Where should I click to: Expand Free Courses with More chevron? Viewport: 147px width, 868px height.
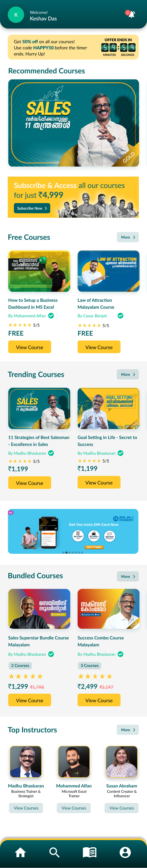coord(128,237)
